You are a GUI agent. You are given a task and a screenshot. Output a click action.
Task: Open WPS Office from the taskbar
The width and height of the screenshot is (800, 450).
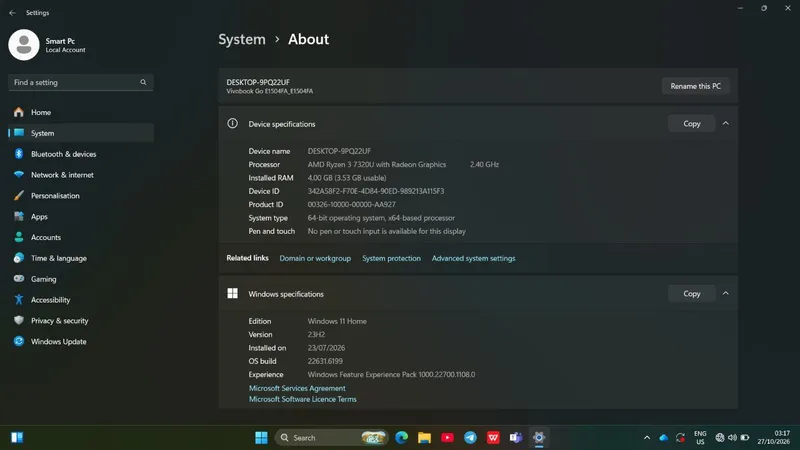coord(493,438)
